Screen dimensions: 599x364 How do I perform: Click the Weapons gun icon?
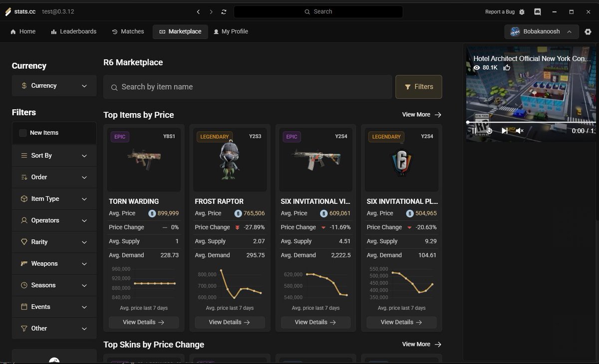(x=24, y=263)
